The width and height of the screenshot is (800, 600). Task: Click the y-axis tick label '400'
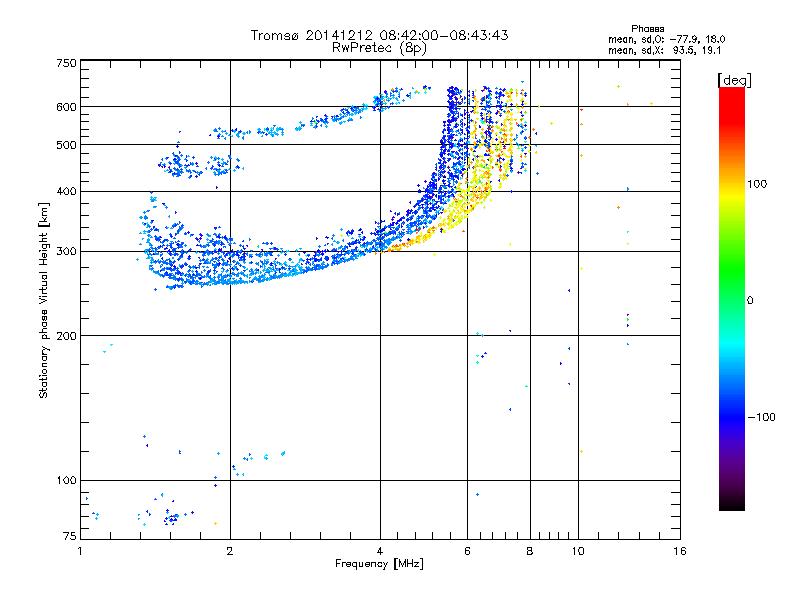click(x=66, y=191)
